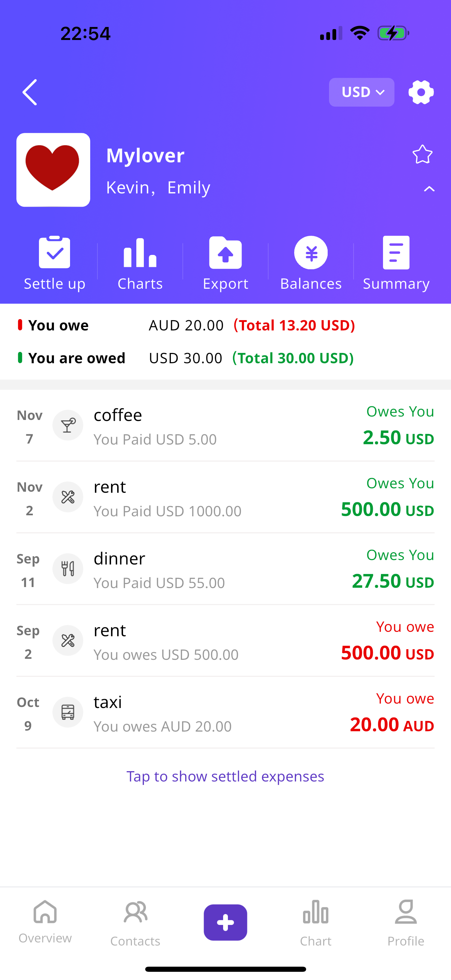Tap the purple add expense button

225,922
